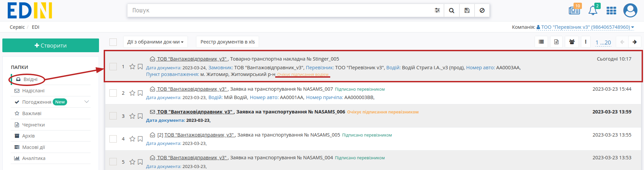Image resolution: width=644 pixels, height=170 pixels.
Task: Open 'Дії з обраними док-ми' dropdown
Action: [155, 42]
